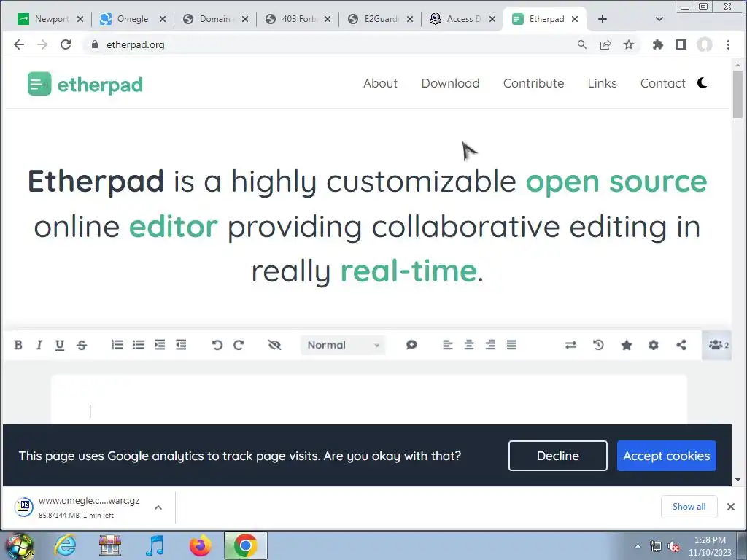
Task: Center align text
Action: pos(469,345)
